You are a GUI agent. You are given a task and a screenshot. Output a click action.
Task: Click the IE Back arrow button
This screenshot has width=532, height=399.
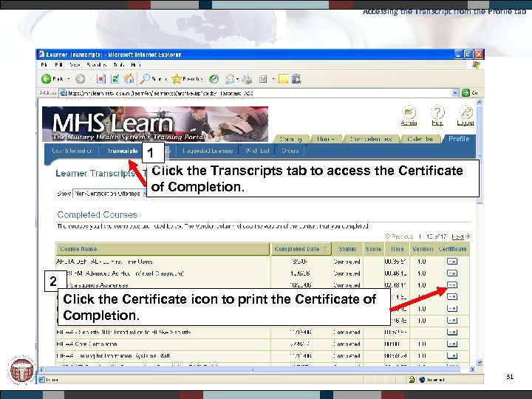point(47,78)
